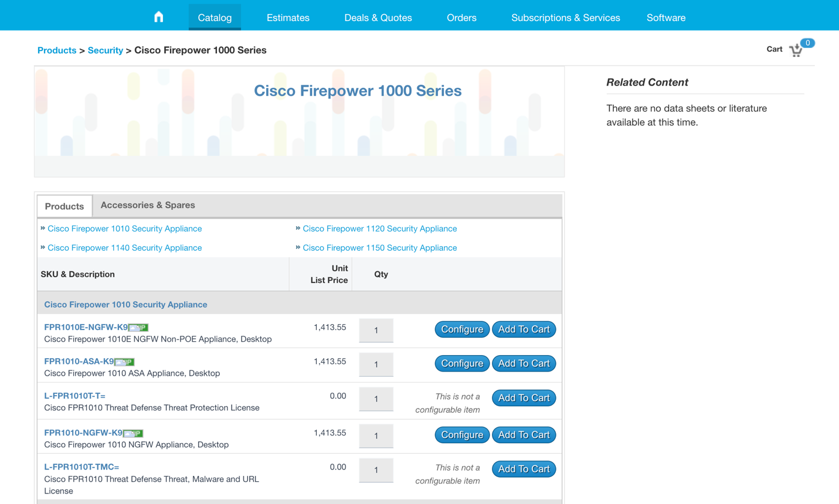
Task: Follow the Products breadcrumb link
Action: pos(57,50)
